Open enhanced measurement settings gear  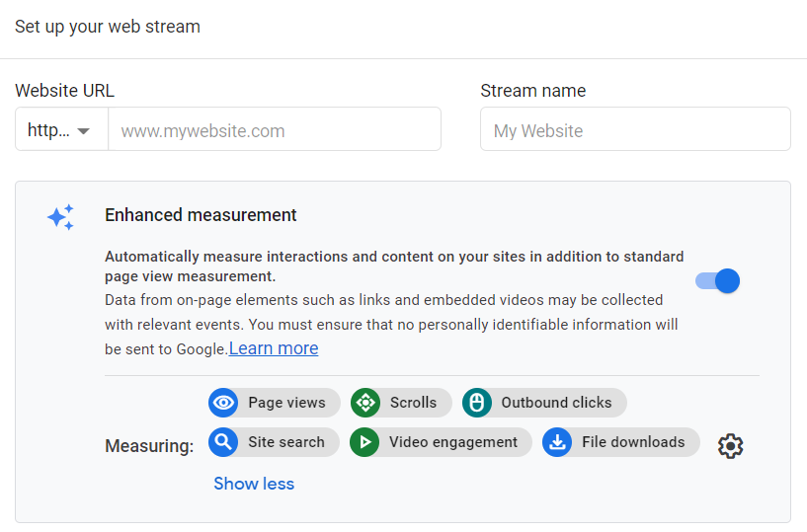coord(730,445)
